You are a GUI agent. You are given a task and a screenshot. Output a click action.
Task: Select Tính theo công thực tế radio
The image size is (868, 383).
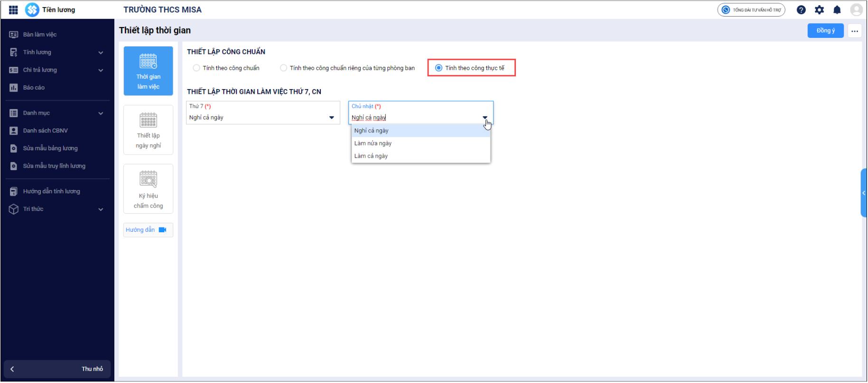pyautogui.click(x=439, y=68)
